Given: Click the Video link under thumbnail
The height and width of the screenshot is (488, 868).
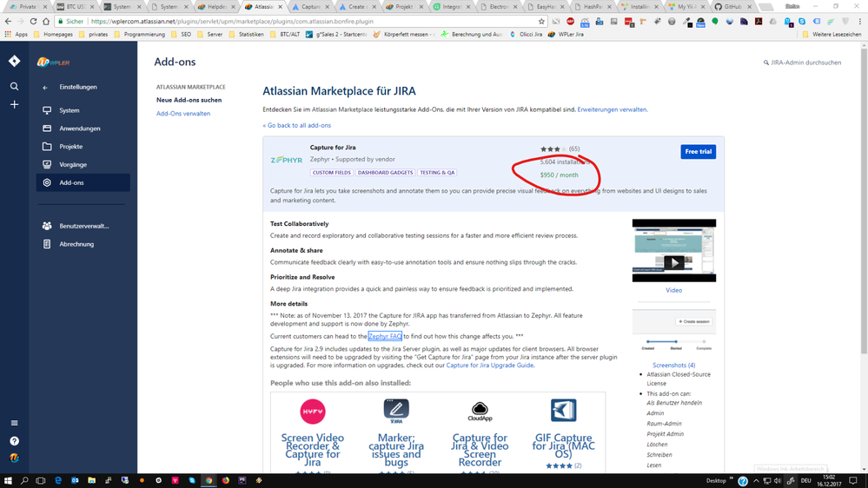Looking at the screenshot, I should 673,290.
